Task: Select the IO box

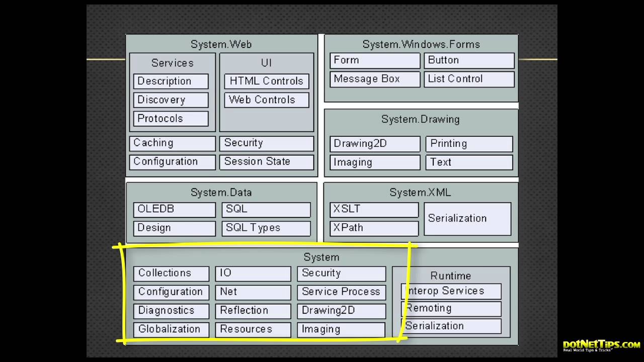Action: (253, 274)
